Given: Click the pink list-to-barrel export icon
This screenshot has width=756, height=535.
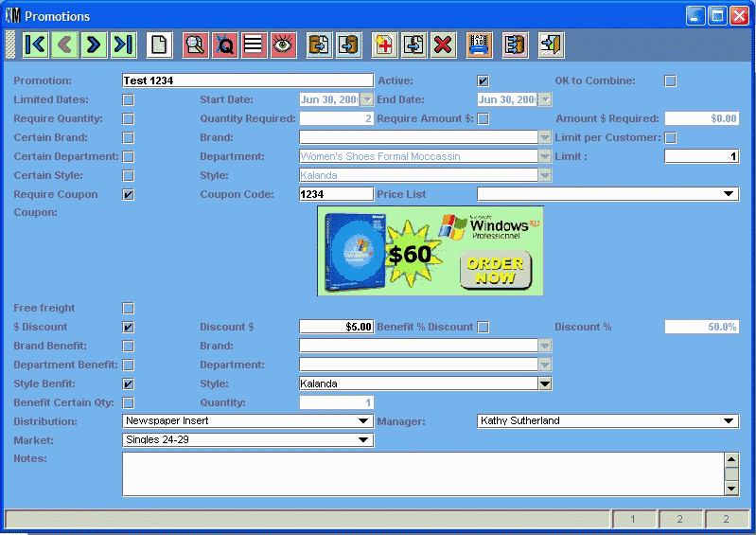Looking at the screenshot, I should coord(515,45).
